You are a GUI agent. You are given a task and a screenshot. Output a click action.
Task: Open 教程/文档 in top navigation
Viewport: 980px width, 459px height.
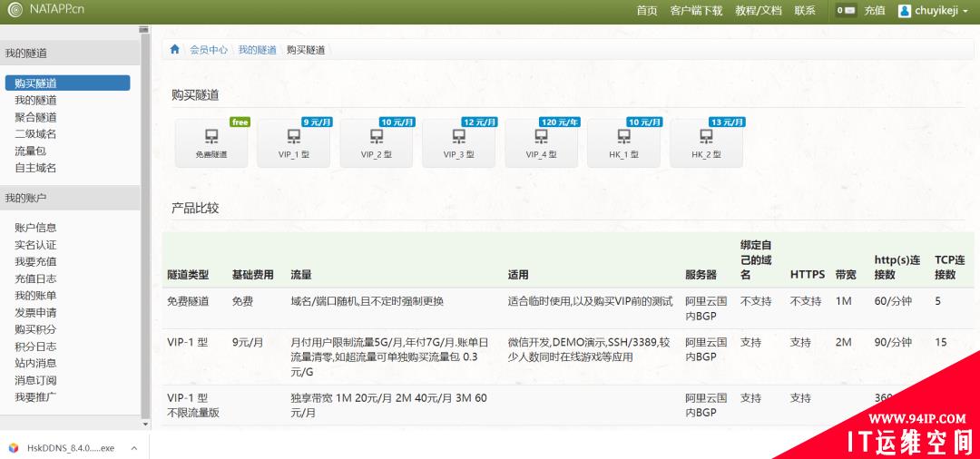(758, 11)
